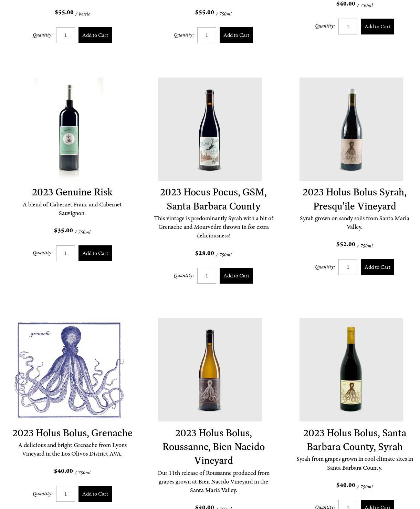Image resolution: width=420 pixels, height=509 pixels.
Task: Add 2023 Genuine Risk to cart
Action: click(x=95, y=253)
